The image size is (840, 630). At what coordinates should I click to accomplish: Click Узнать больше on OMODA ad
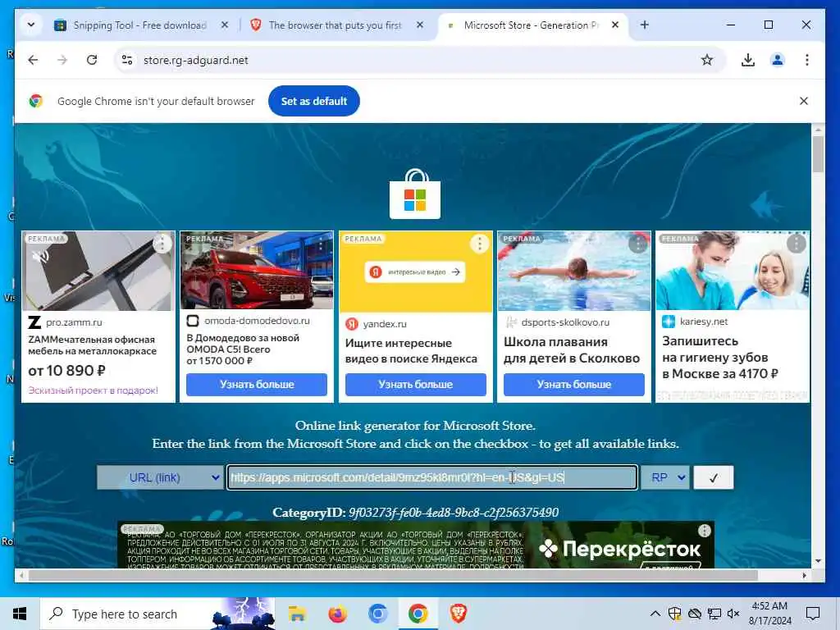point(257,384)
